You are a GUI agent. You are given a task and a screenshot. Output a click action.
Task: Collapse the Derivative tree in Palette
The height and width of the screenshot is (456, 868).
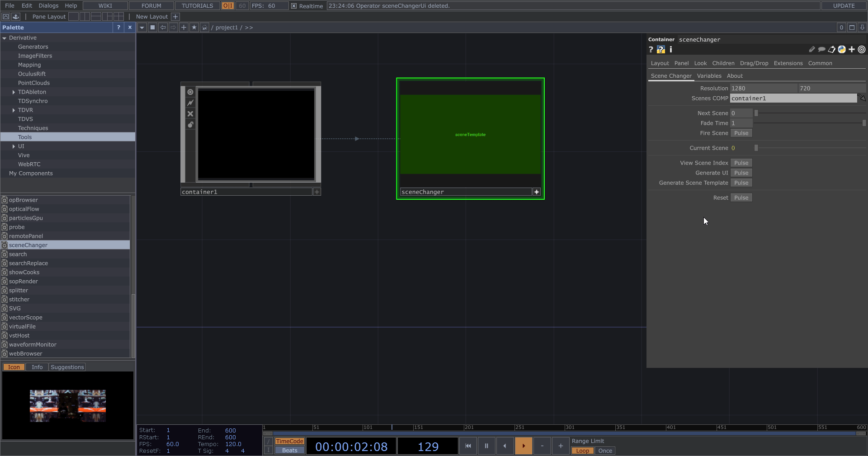click(5, 38)
